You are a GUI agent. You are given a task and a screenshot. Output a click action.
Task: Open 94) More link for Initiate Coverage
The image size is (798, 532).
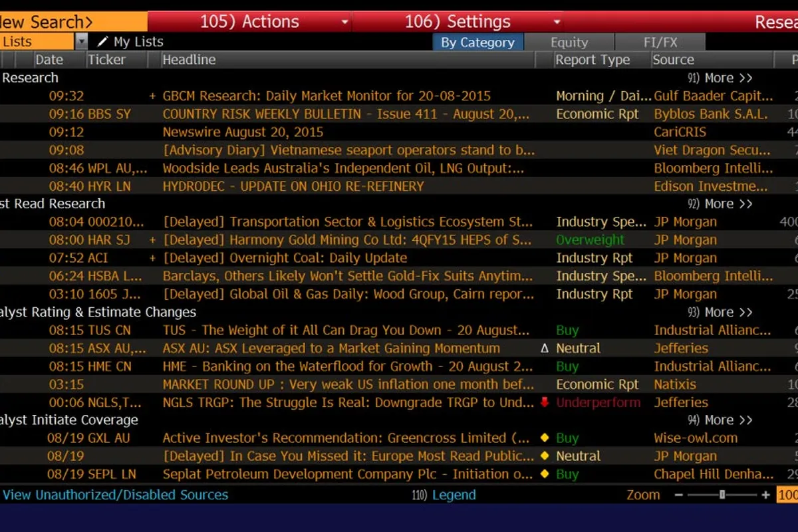point(720,420)
